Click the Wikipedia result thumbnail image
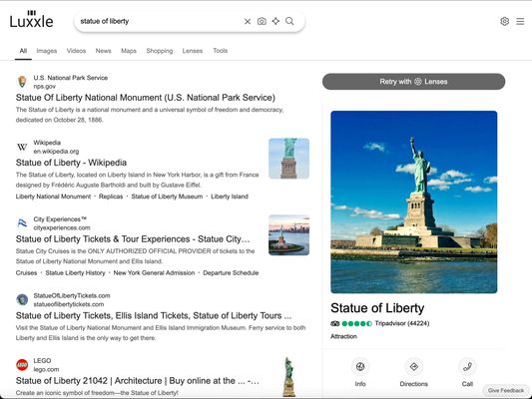This screenshot has width=532, height=399. coord(288,159)
